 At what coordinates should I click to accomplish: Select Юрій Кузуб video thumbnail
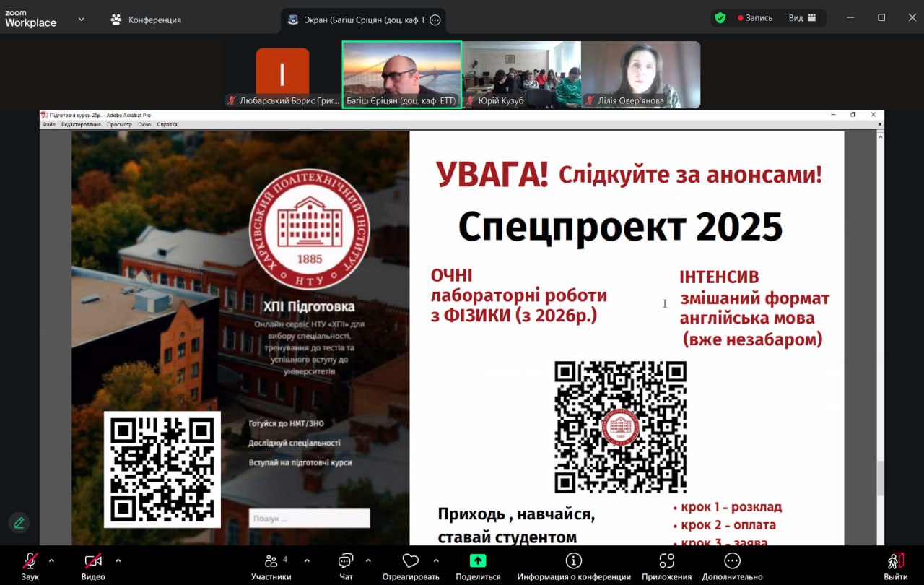pyautogui.click(x=521, y=75)
